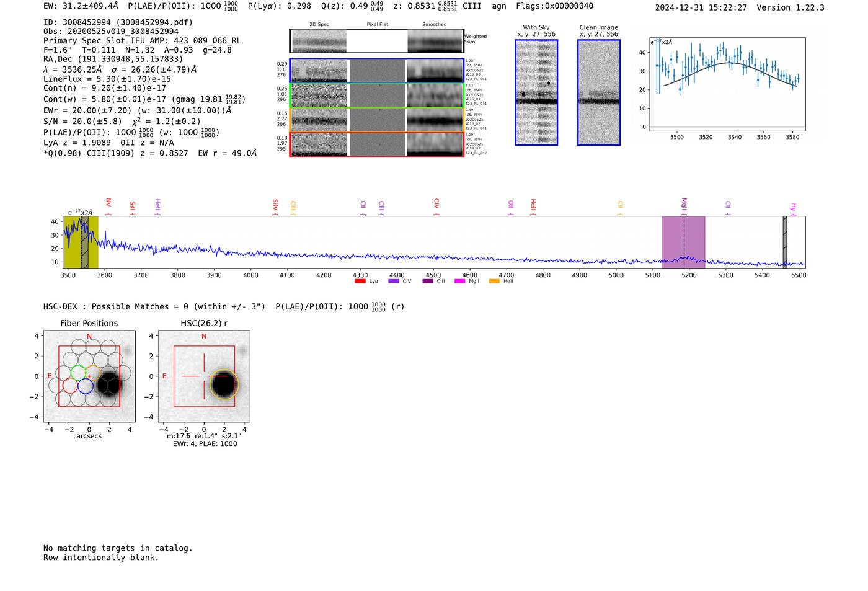Click the m:17.6 re:1.4" s:2.1" caption

[204, 436]
